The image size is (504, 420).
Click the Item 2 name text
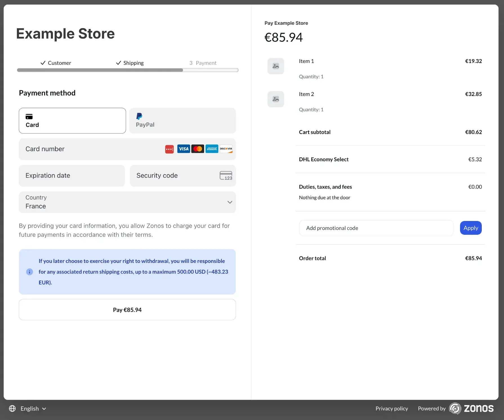pyautogui.click(x=306, y=94)
